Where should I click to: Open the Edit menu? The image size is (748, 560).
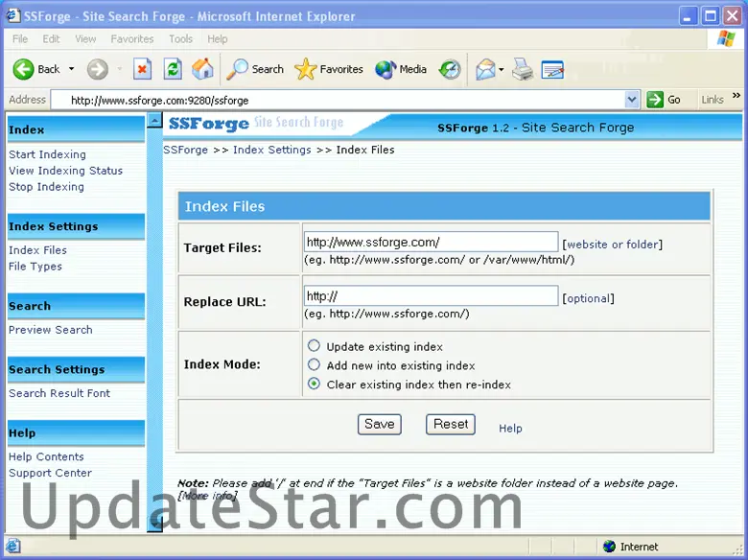pyautogui.click(x=51, y=39)
